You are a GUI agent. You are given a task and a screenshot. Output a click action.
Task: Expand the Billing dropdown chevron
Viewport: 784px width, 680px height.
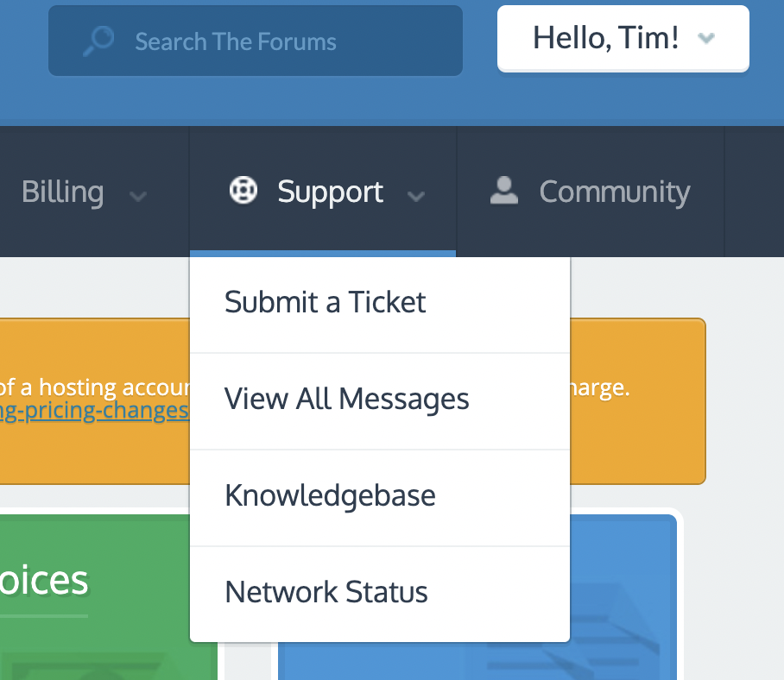click(138, 196)
